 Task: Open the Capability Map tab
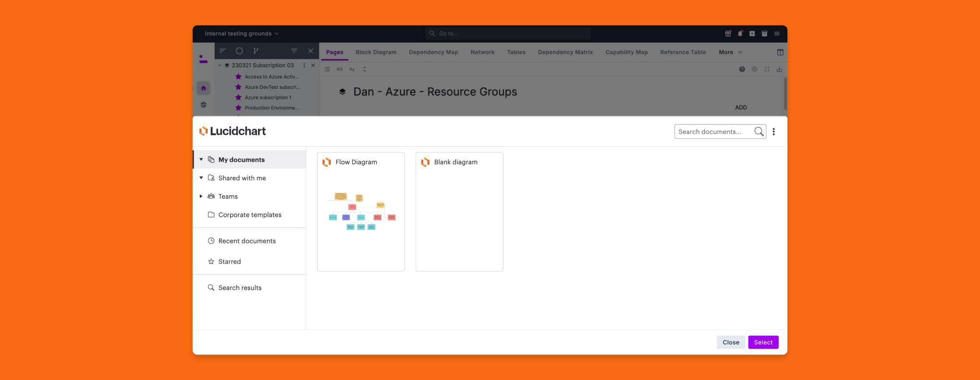coord(626,52)
